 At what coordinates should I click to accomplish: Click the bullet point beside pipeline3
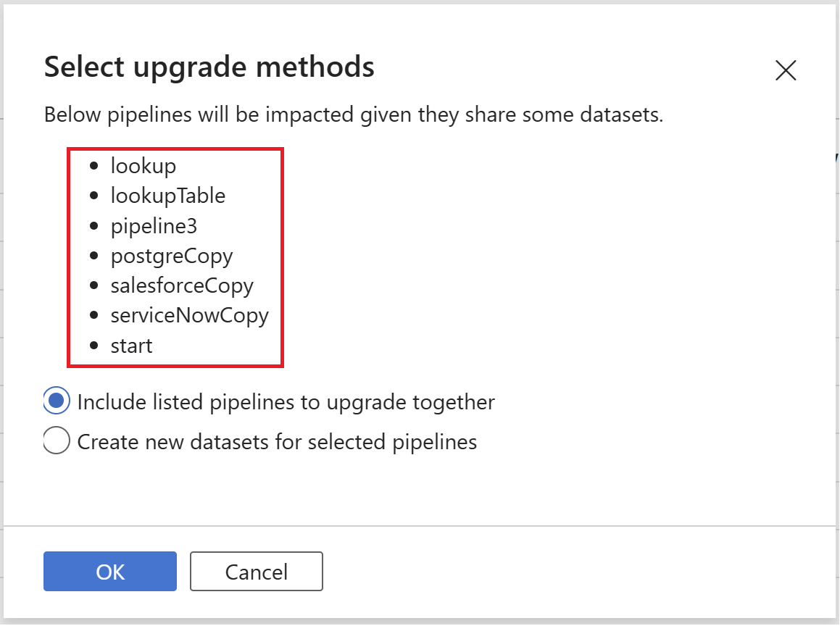click(93, 226)
